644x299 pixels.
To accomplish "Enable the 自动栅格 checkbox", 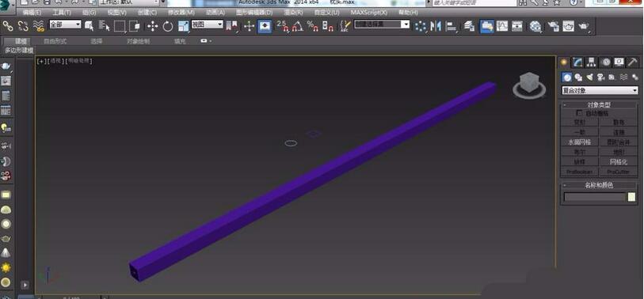I will 580,113.
